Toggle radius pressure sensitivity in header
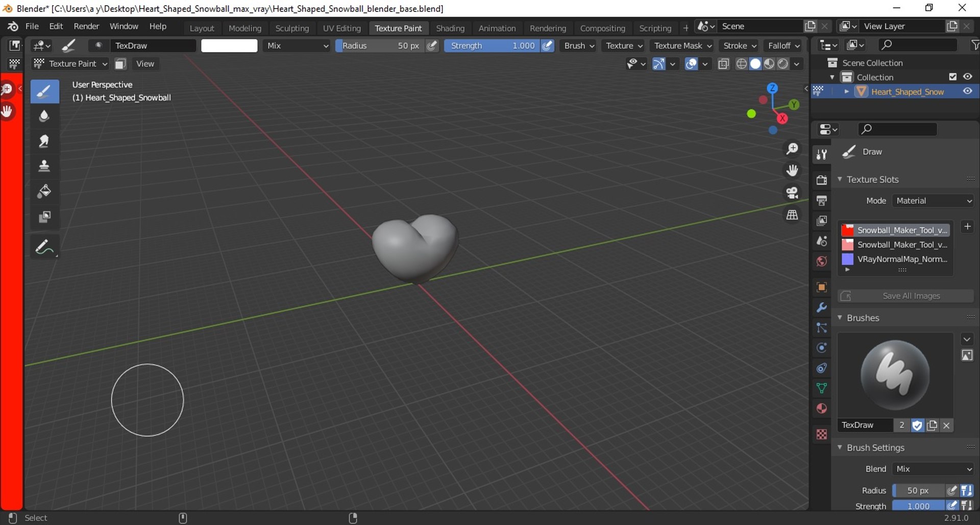980x525 pixels. [432, 45]
